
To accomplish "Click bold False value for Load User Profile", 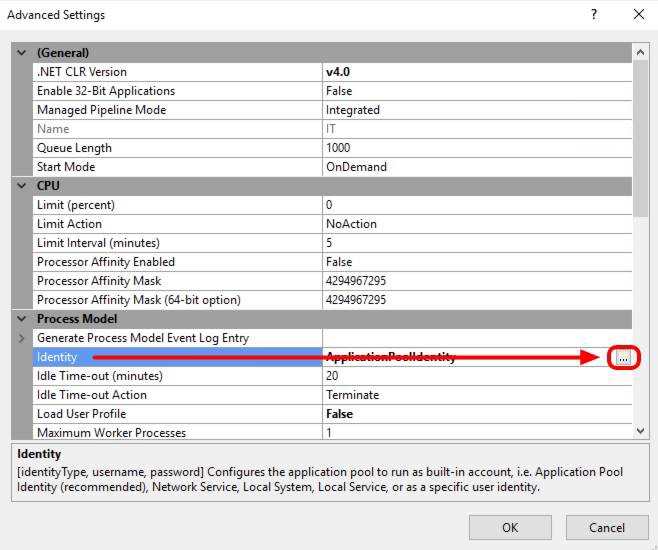I will (477, 414).
